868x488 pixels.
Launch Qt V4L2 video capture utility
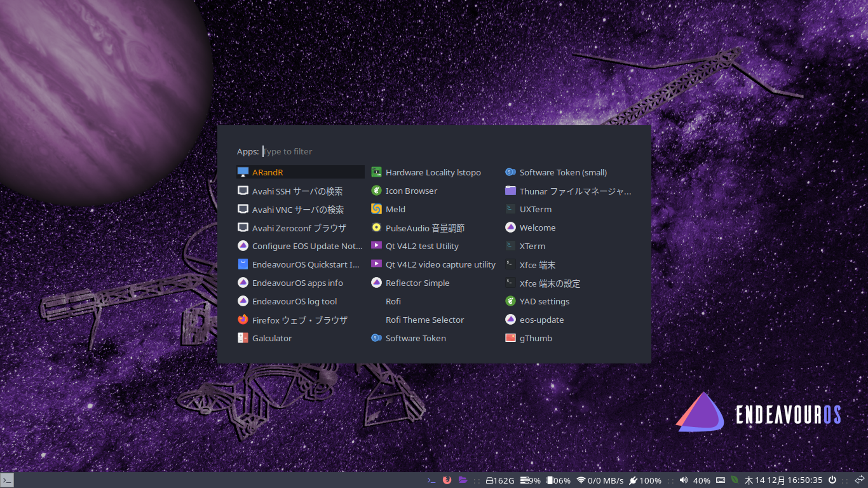tap(434, 264)
